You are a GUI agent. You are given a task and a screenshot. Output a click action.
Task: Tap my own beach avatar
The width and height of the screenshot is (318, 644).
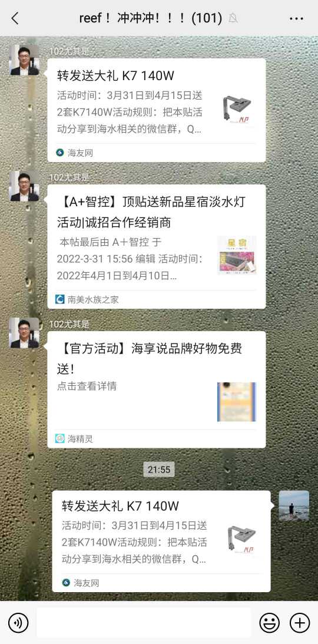click(x=294, y=506)
